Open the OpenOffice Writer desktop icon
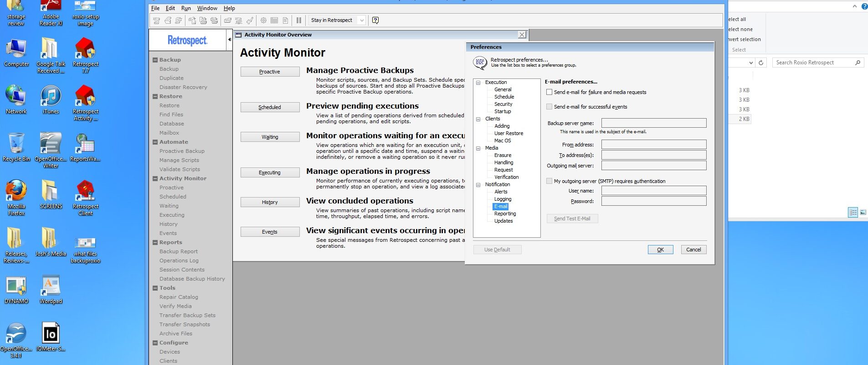 point(51,150)
